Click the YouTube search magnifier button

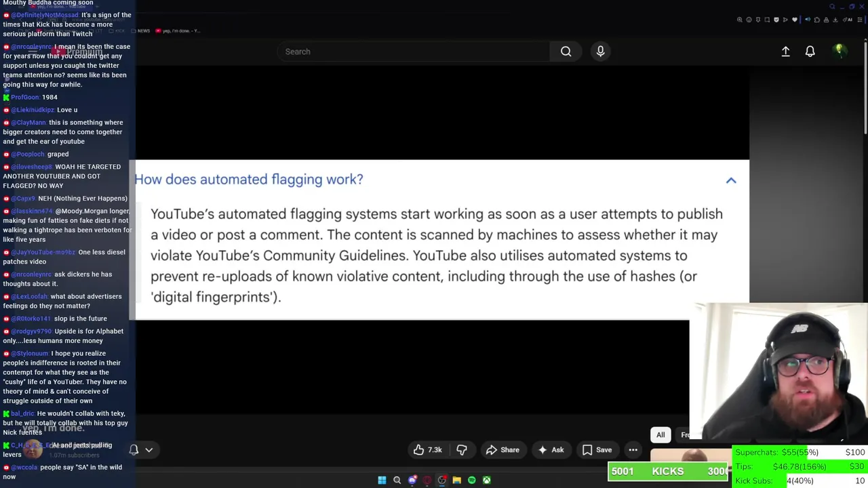tap(566, 52)
